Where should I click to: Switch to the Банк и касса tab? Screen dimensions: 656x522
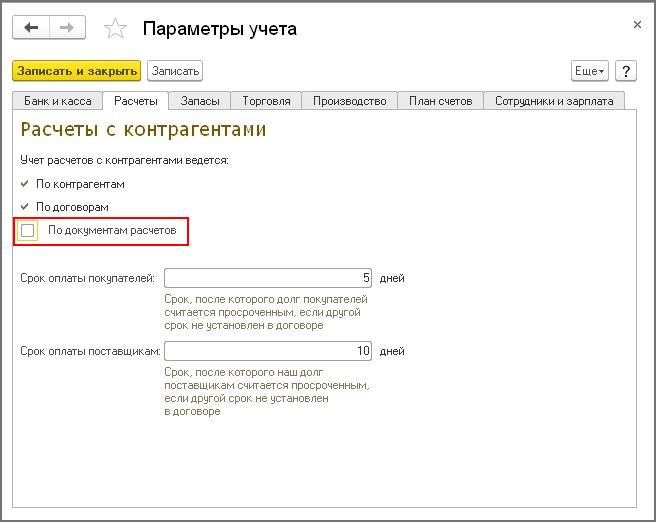[x=58, y=101]
